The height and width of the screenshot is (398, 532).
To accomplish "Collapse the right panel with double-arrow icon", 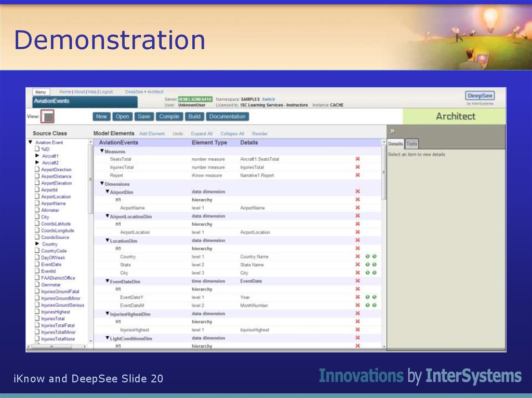I will 393,131.
